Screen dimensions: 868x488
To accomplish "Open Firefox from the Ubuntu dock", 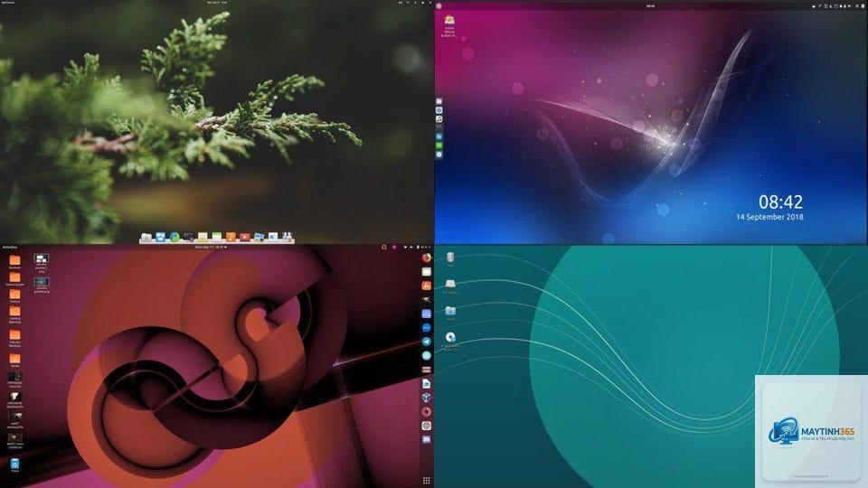I will (426, 258).
